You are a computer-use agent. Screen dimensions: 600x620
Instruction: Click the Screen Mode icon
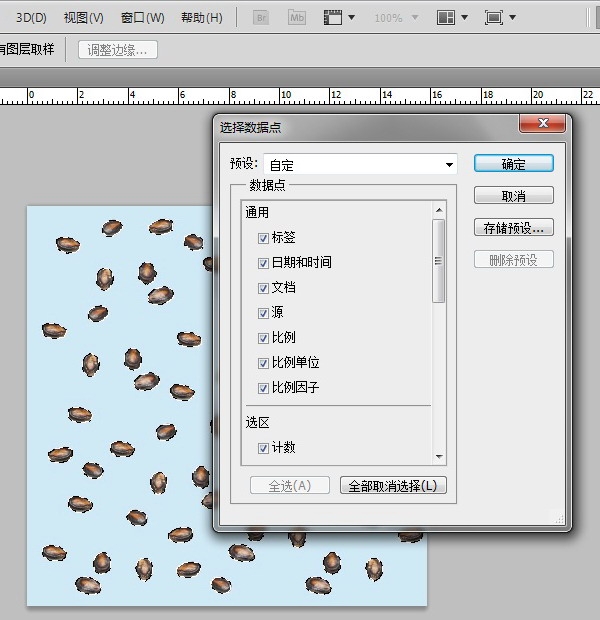(494, 17)
